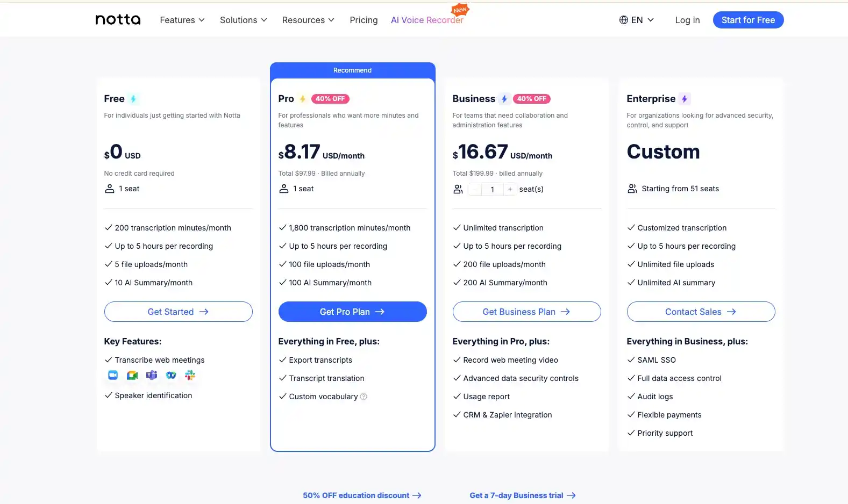Click 'Export transcripts' text

pos(320,360)
